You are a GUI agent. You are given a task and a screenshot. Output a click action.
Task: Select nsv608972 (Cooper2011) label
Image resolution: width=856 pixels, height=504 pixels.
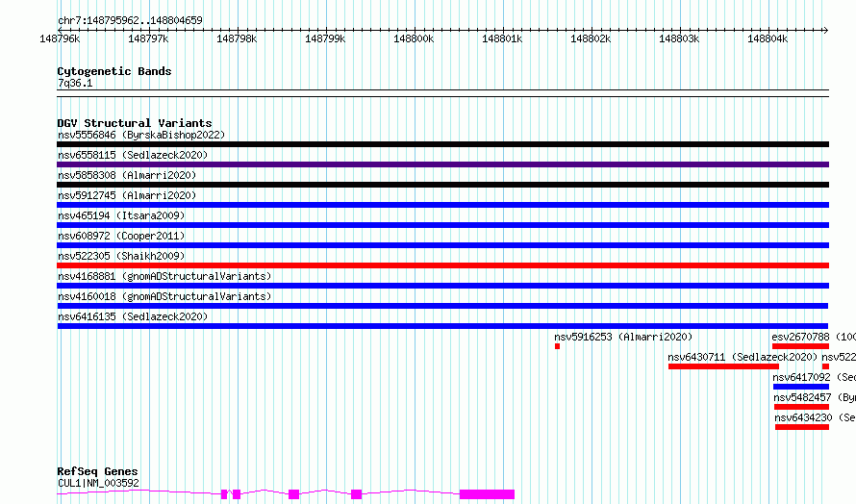[x=121, y=236]
